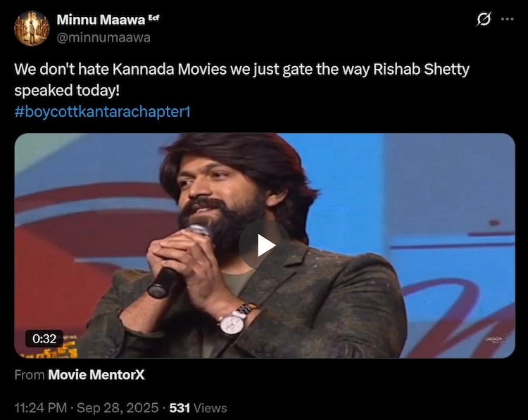Open the three-dot more options menu
Image resolution: width=528 pixels, height=420 pixels.
(x=508, y=19)
